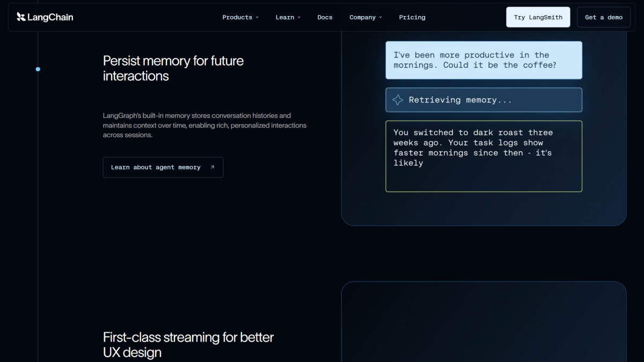The height and width of the screenshot is (362, 644).
Task: Expand the Learn menu chevron
Action: pos(299,17)
